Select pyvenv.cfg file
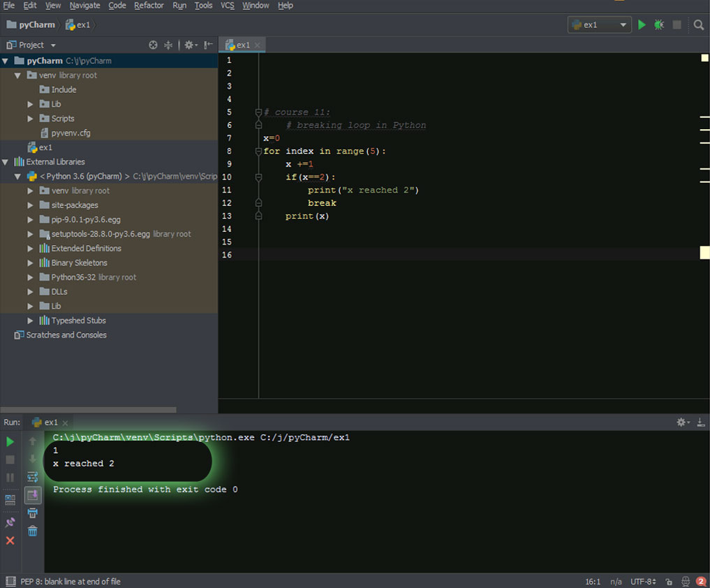This screenshot has height=588, width=710. (x=65, y=133)
